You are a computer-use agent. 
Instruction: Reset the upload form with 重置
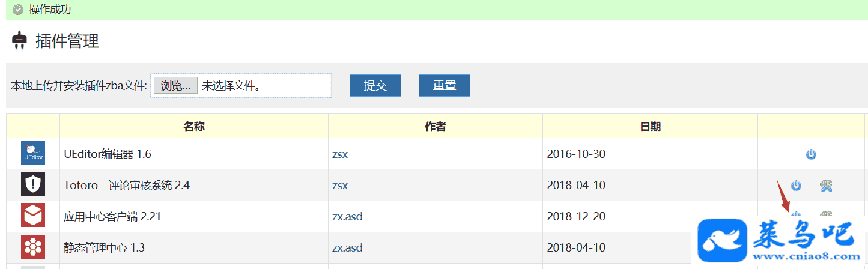click(445, 85)
